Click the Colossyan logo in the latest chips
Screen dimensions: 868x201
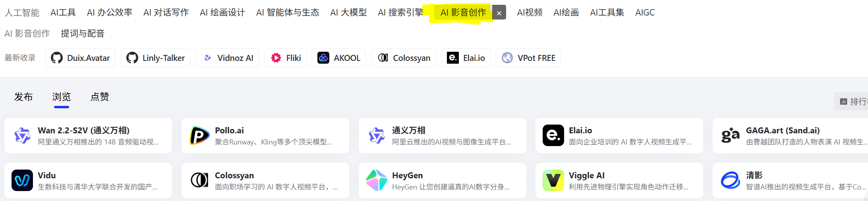[383, 58]
